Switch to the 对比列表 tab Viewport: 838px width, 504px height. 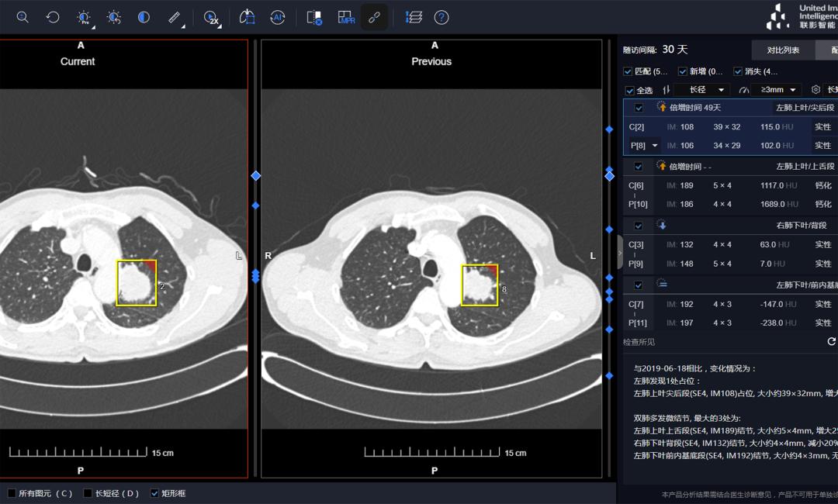tap(783, 50)
